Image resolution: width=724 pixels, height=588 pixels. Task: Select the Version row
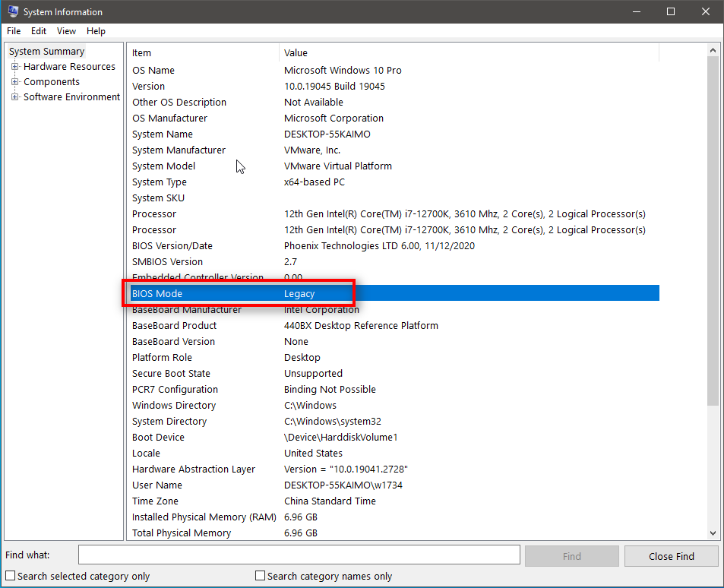point(394,87)
